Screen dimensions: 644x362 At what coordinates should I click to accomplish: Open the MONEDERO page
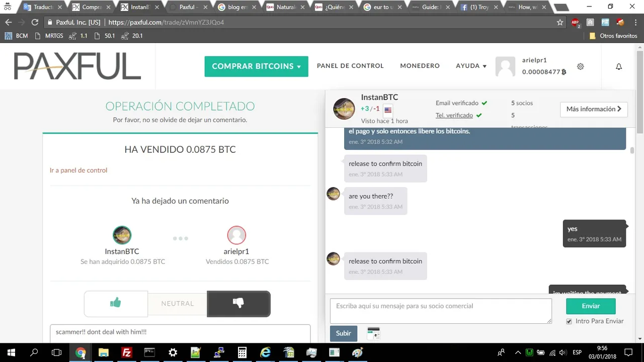pyautogui.click(x=420, y=66)
